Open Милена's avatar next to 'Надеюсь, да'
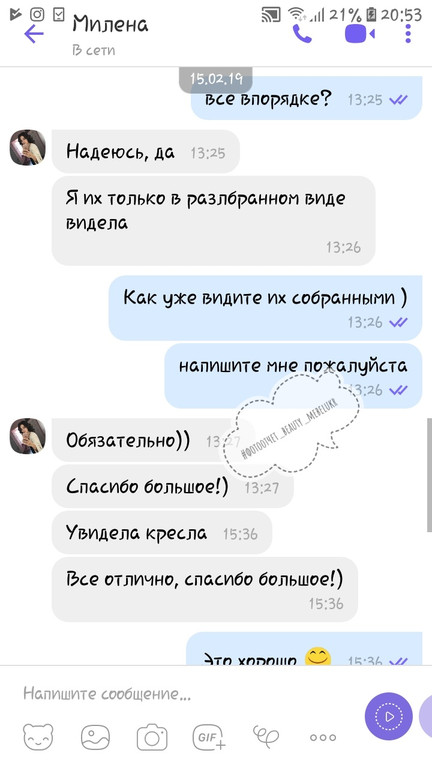Image resolution: width=432 pixels, height=768 pixels. pos(27,147)
